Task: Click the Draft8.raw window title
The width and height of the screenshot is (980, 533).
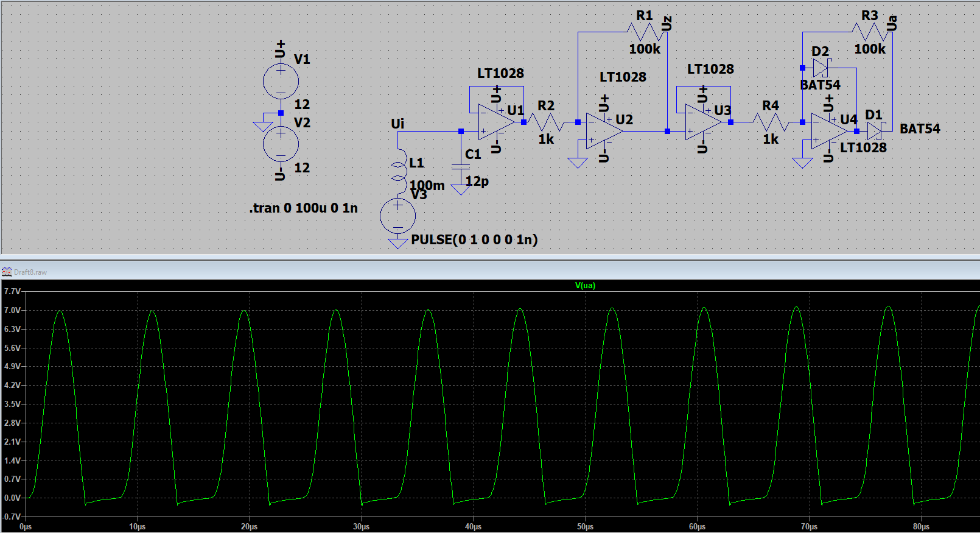Action: click(30, 272)
